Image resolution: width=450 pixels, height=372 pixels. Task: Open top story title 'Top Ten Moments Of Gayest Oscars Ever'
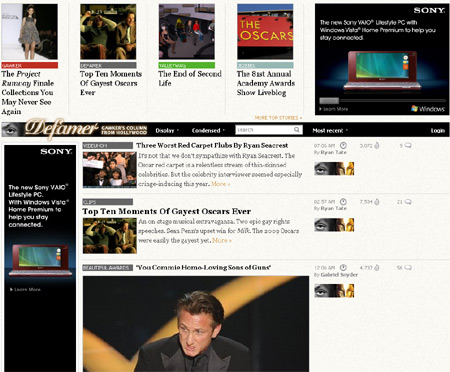pyautogui.click(x=111, y=83)
